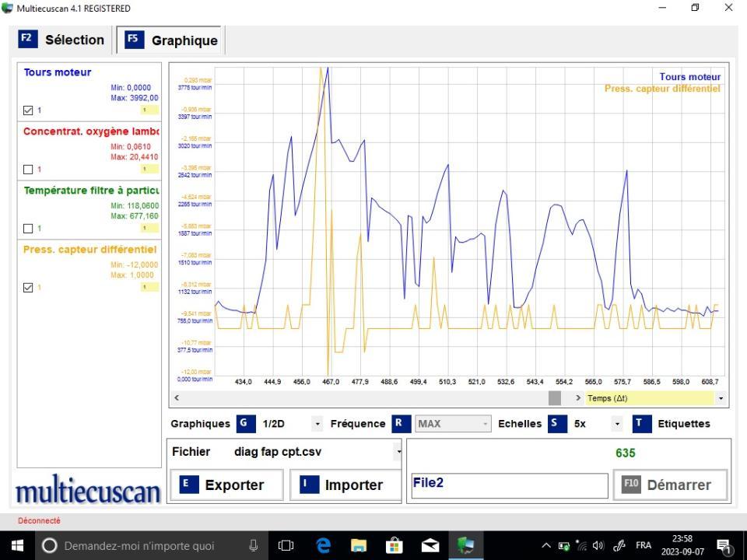Click the Cortana search box
The width and height of the screenshot is (747, 560).
[151, 546]
